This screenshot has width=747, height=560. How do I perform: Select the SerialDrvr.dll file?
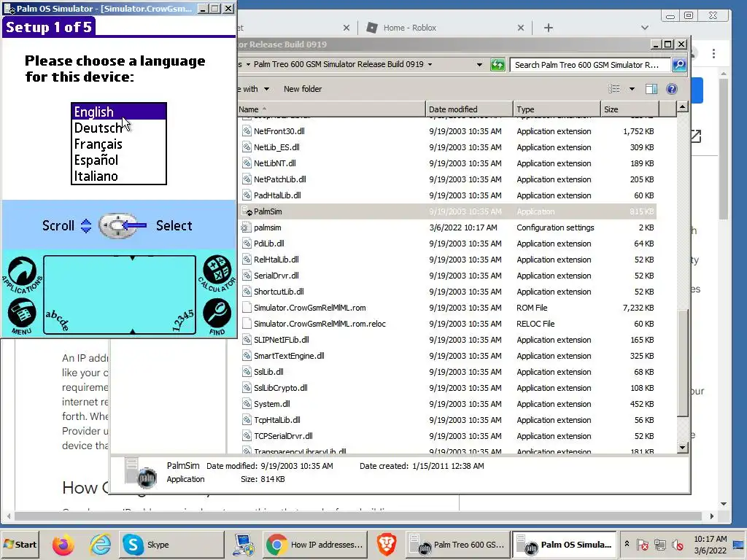[276, 276]
